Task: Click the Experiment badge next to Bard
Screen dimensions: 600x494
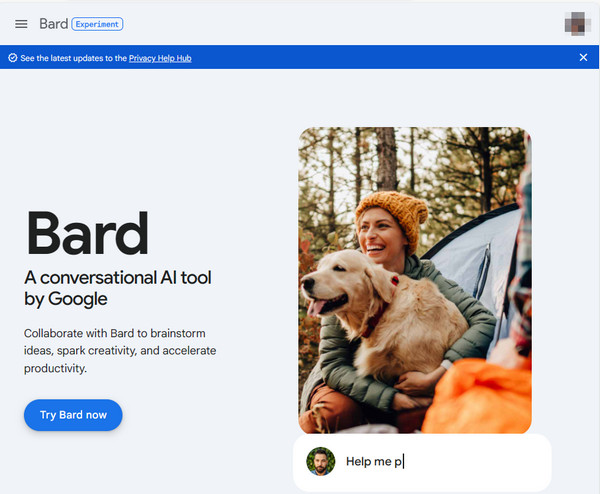Action: (x=97, y=24)
